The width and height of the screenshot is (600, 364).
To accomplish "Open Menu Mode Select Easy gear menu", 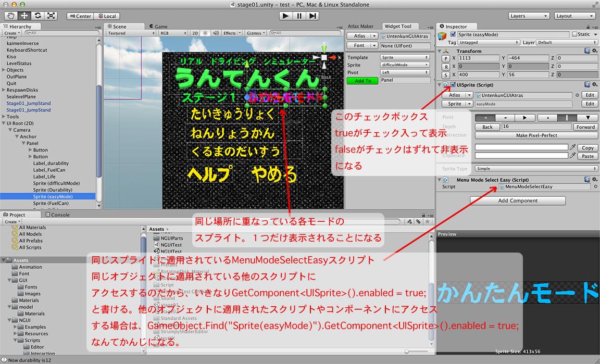I will (594, 179).
